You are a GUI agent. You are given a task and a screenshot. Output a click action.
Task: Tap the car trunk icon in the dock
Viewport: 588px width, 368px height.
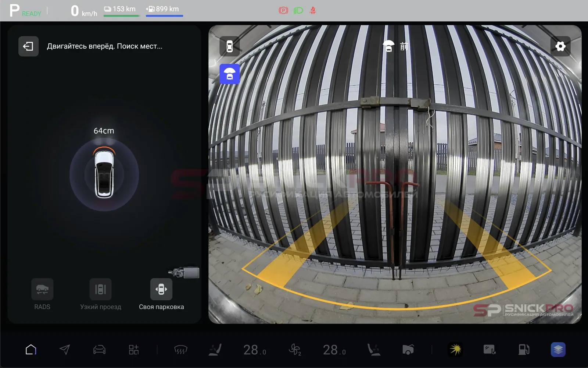[x=408, y=350]
